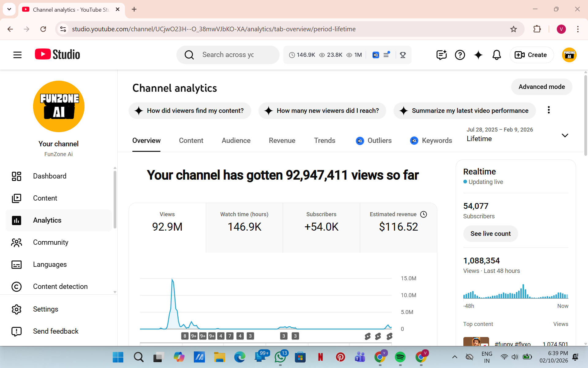Select the Subscribers metric card
This screenshot has height=368, width=588.
point(321,227)
